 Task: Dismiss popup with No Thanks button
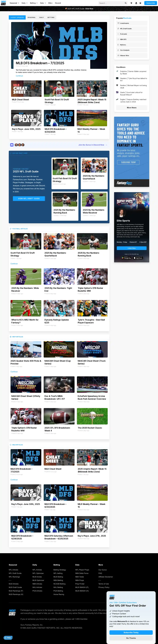point(131,638)
